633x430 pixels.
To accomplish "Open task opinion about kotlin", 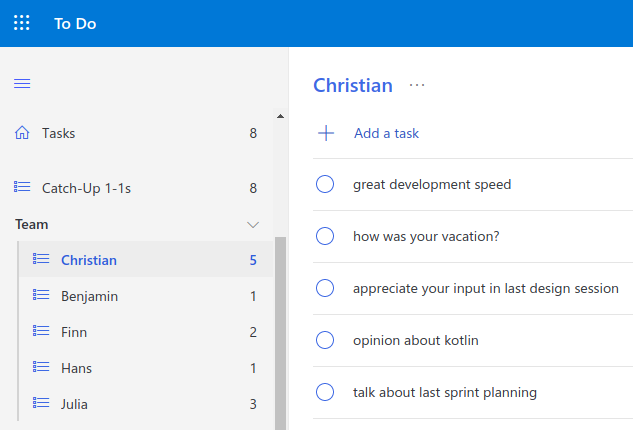I will pyautogui.click(x=415, y=340).
